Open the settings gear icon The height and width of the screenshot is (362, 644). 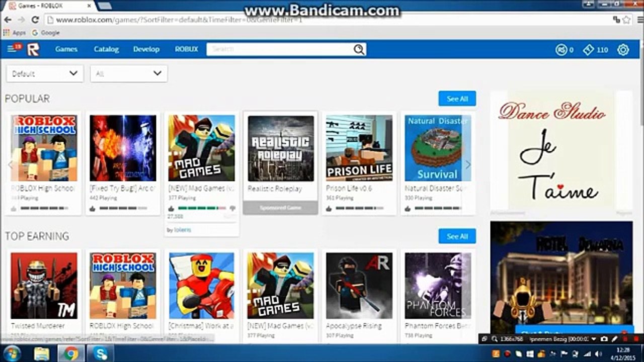[x=623, y=50]
